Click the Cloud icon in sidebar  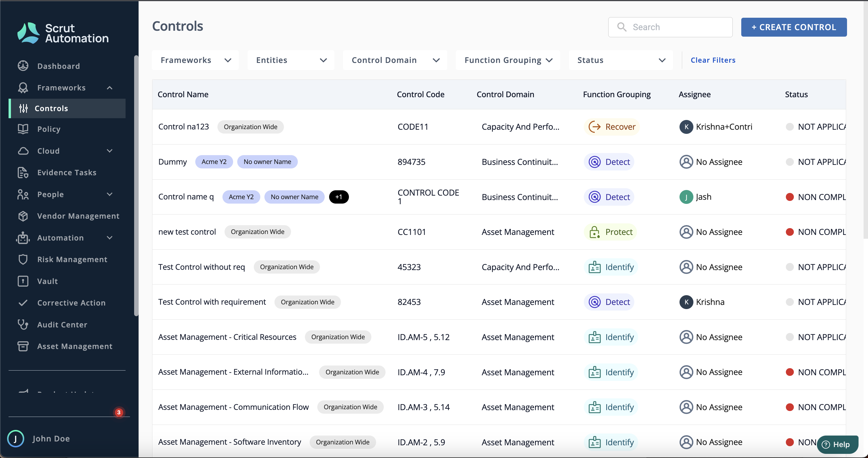tap(23, 151)
